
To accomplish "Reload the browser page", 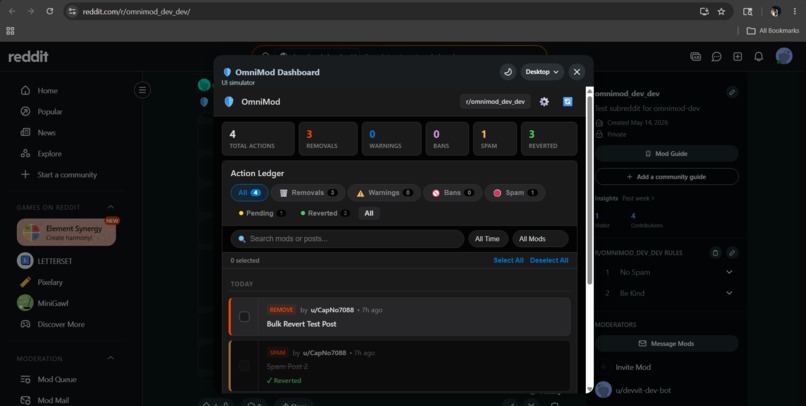I will coord(50,11).
